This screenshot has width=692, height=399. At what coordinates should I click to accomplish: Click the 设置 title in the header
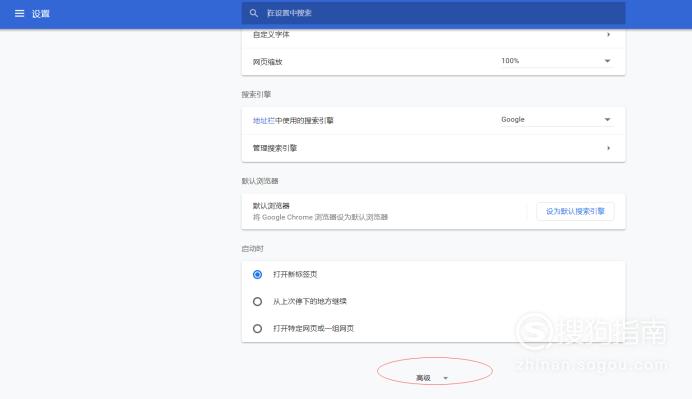pyautogui.click(x=41, y=14)
